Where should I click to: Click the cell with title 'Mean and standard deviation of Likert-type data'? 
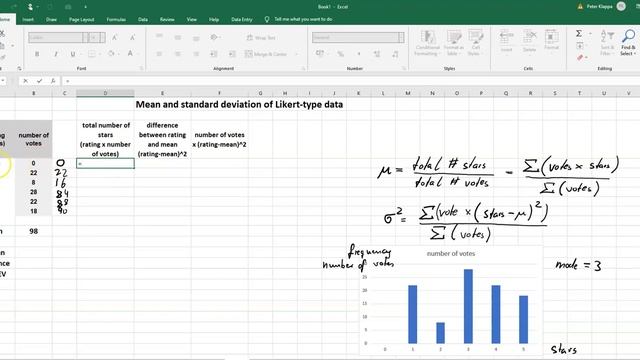click(x=239, y=104)
